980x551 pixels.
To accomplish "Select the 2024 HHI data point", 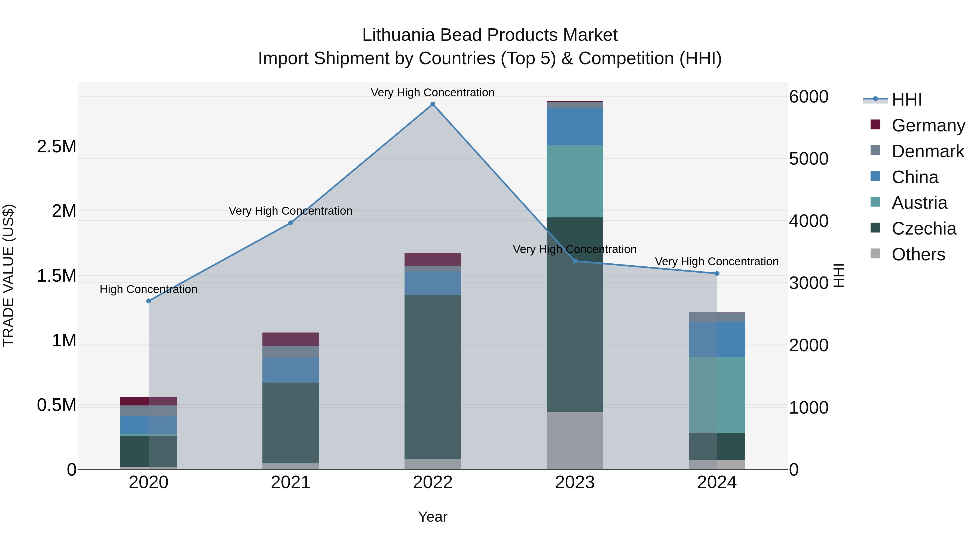I will (717, 273).
